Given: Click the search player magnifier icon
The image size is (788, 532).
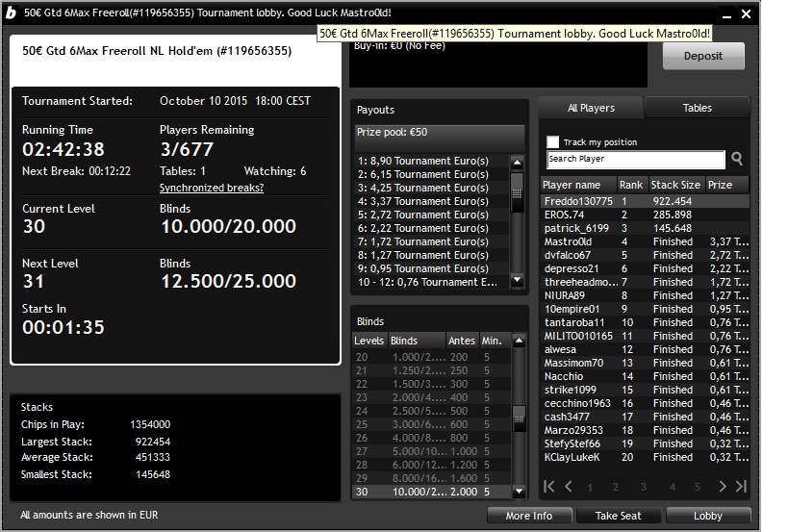Looking at the screenshot, I should [737, 159].
